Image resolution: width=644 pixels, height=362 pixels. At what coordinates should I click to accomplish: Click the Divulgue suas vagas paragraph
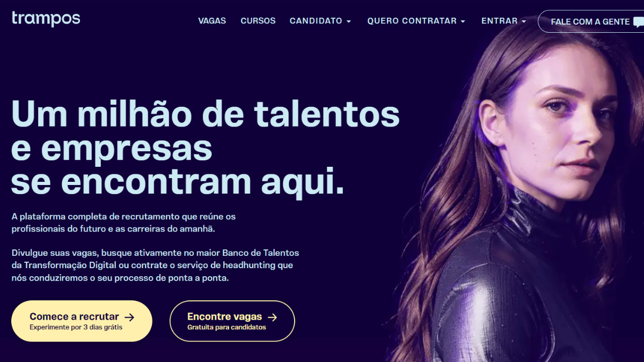pos(155,265)
